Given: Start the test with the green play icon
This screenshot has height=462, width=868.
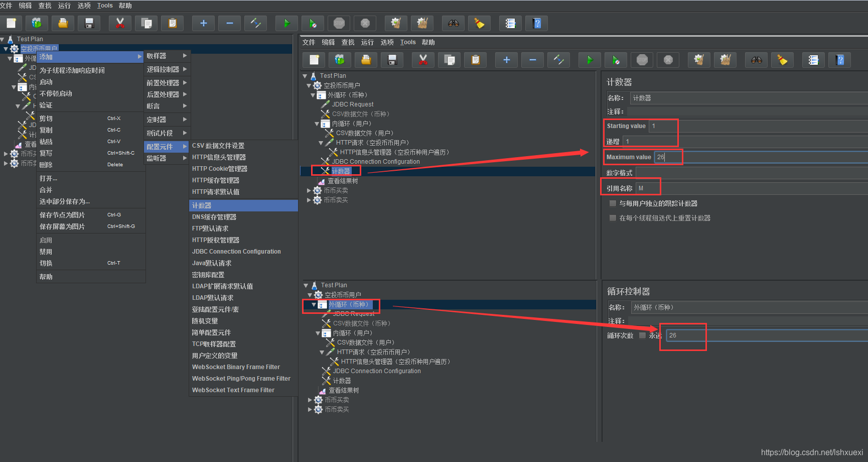Looking at the screenshot, I should click(286, 23).
